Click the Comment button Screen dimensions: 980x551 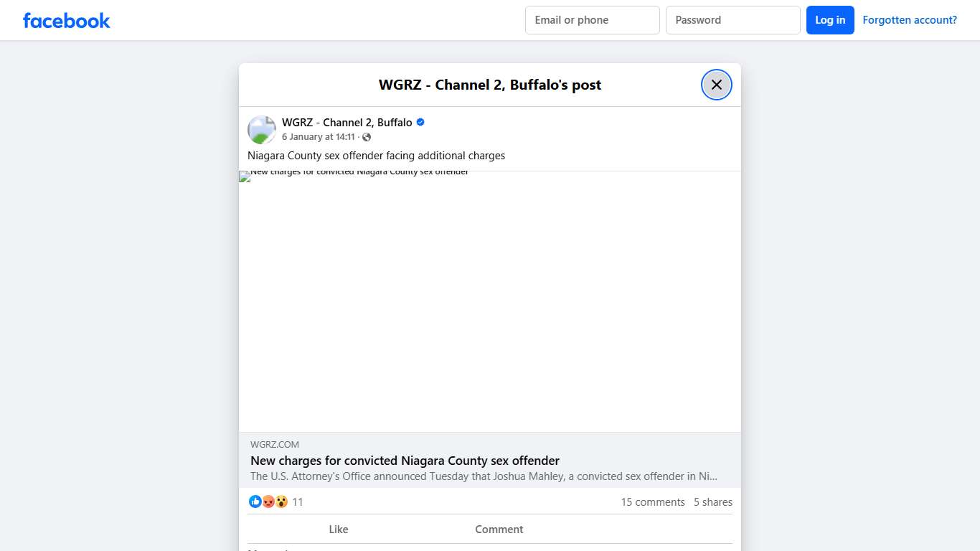[x=499, y=529]
